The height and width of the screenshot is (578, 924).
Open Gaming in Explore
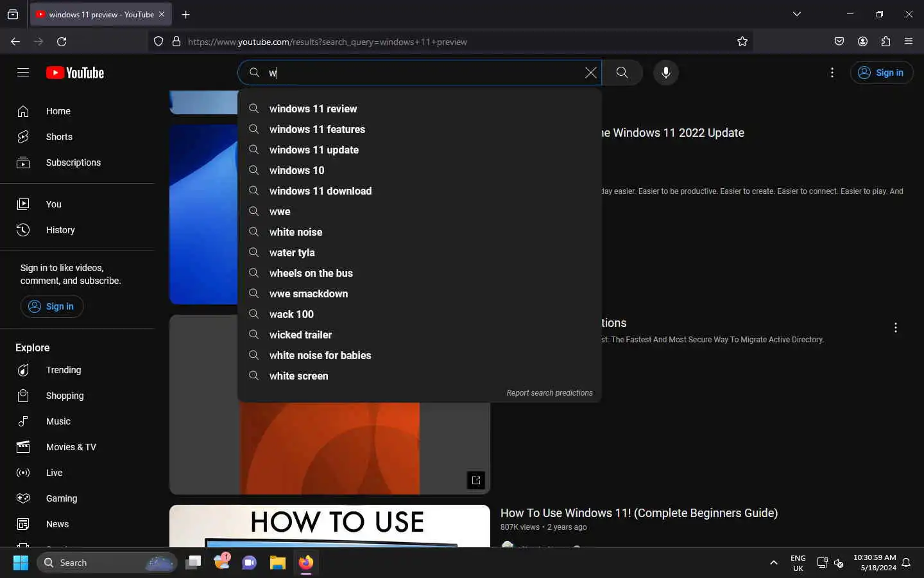click(x=77, y=498)
